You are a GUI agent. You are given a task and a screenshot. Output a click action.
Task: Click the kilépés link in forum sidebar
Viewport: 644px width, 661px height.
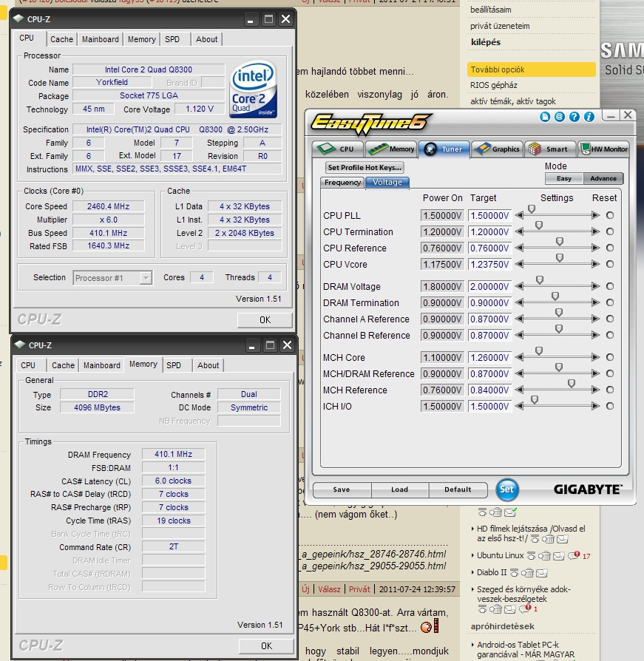(x=486, y=42)
